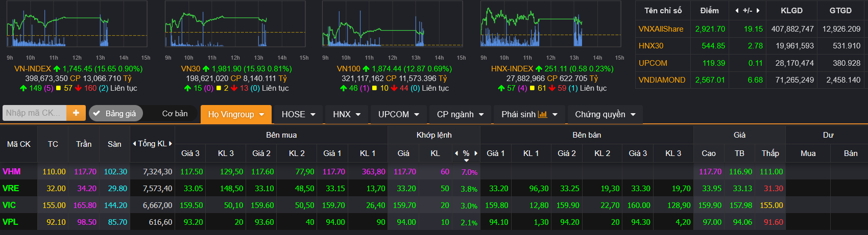868x235 pixels.
Task: Expand the Họ Vingroup dropdown
Action: click(236, 114)
